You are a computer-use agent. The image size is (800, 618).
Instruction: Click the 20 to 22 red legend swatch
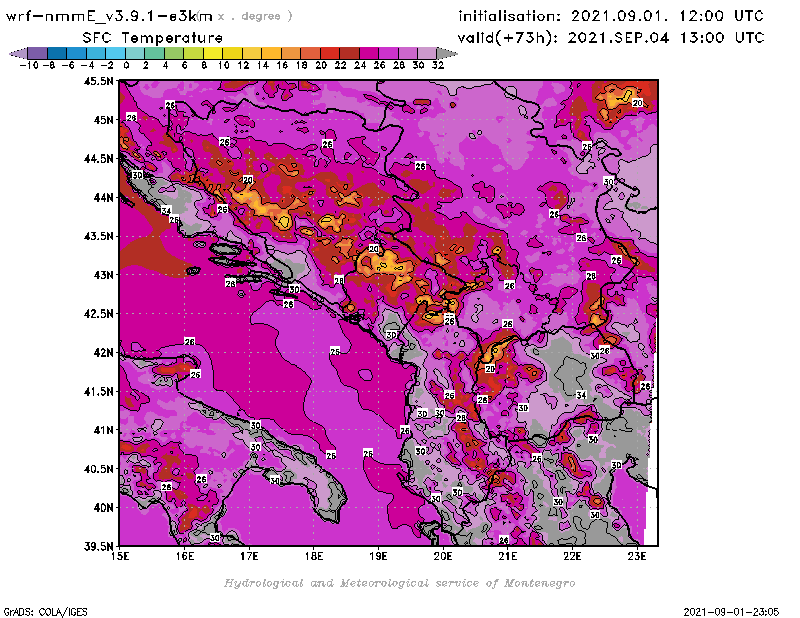point(330,53)
